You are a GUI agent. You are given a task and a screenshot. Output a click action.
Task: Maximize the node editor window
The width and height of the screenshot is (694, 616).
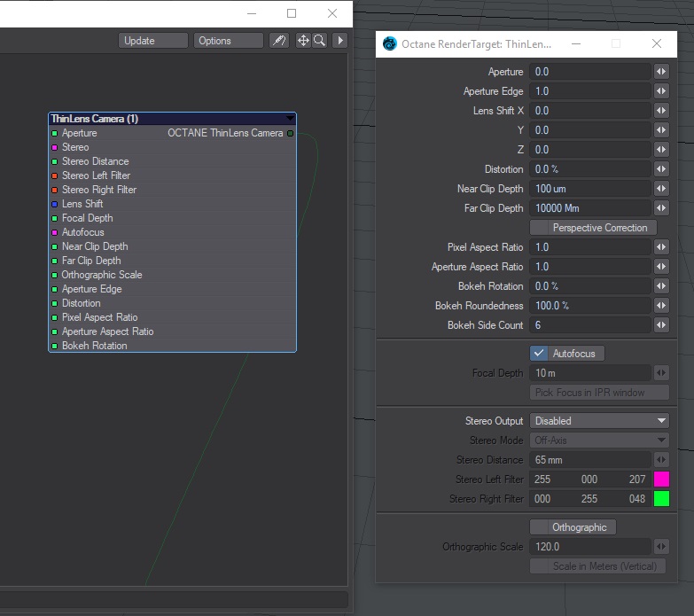click(x=292, y=13)
